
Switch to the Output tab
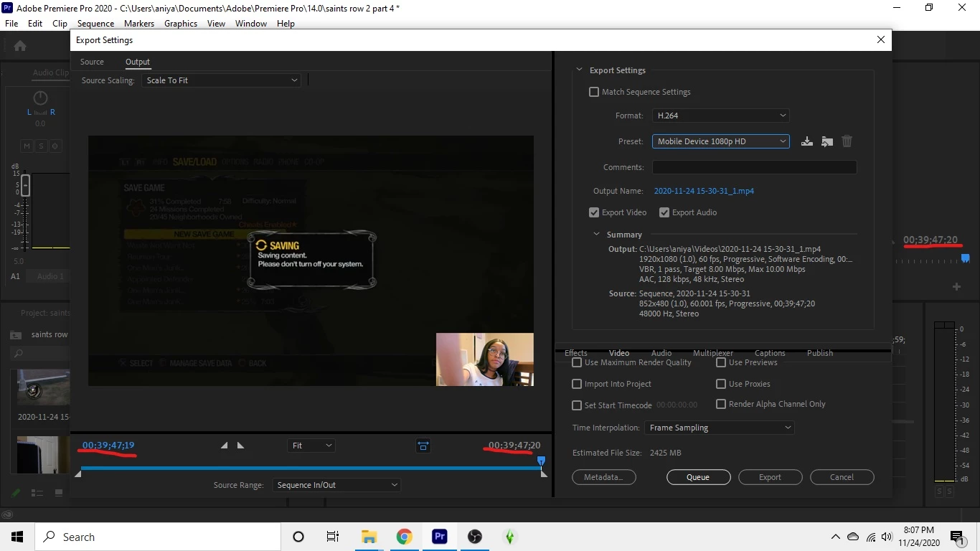(138, 62)
